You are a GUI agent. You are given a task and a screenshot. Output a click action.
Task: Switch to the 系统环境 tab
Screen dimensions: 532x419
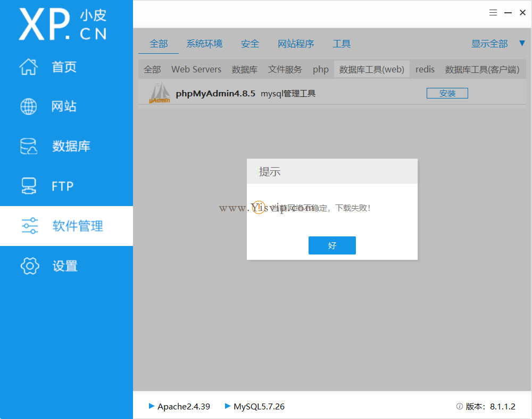pos(204,44)
